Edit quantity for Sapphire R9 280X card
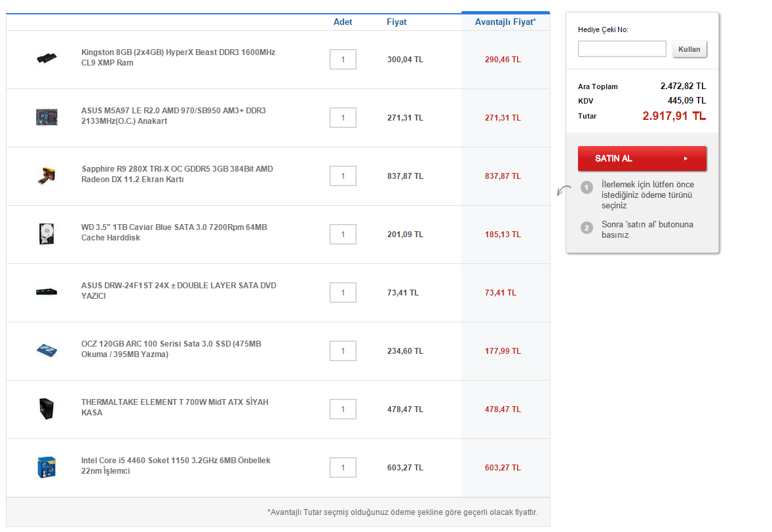The height and width of the screenshot is (532, 772). tap(343, 176)
